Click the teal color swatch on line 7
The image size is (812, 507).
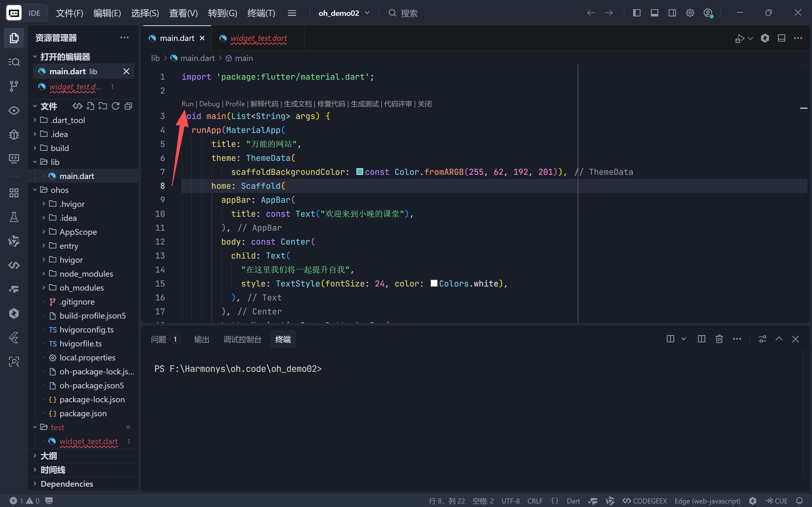[359, 172]
